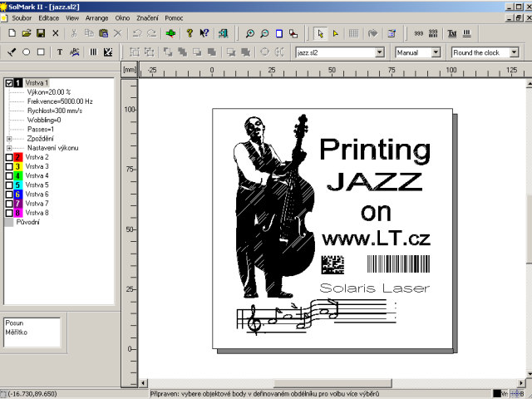Activate the What's This context help icon
Image resolution: width=532 pixels, height=399 pixels.
pos(204,33)
